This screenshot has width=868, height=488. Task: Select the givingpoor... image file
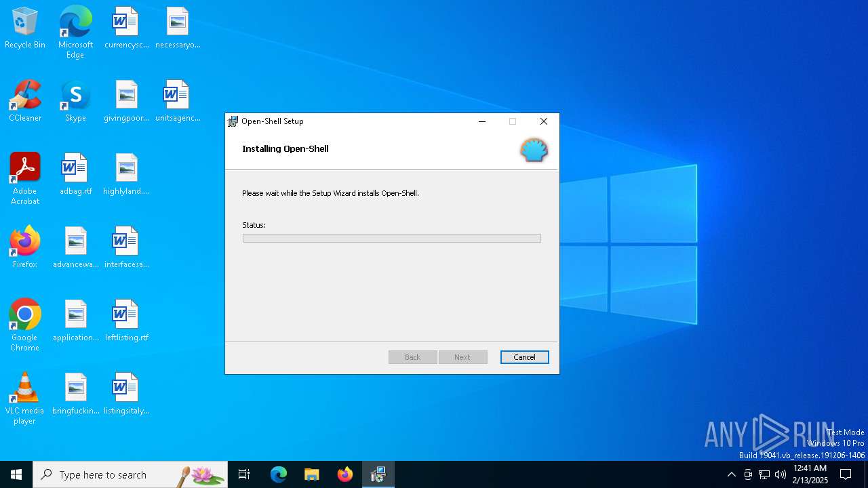[x=126, y=102]
